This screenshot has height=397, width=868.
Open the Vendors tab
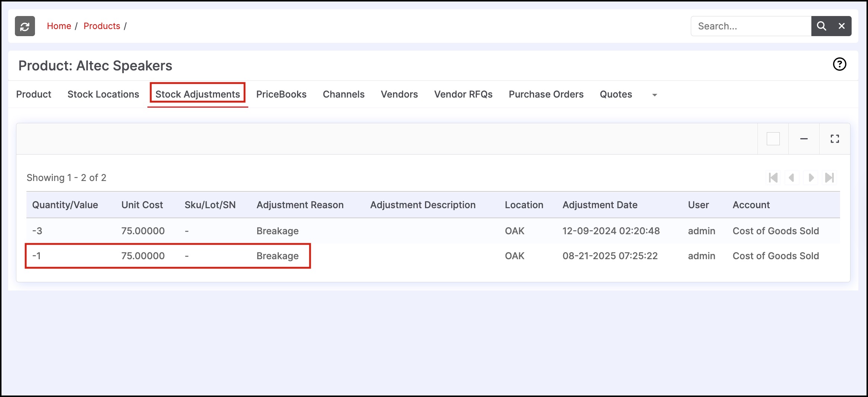point(399,94)
